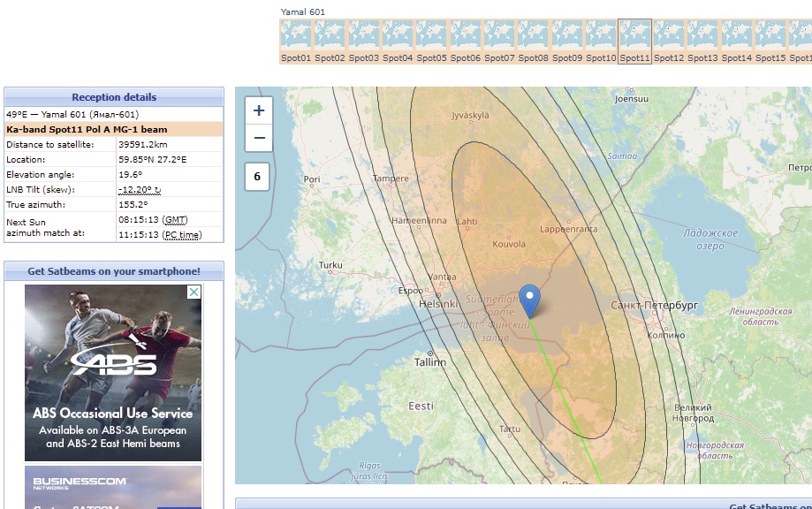Open the Spot08 beam map
812x509 pixels.
tap(533, 35)
